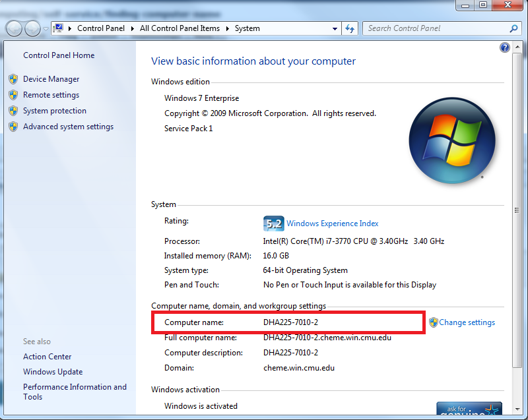Viewport: 528px width, 420px height.
Task: Click the ask for genuine badge
Action: click(x=469, y=408)
